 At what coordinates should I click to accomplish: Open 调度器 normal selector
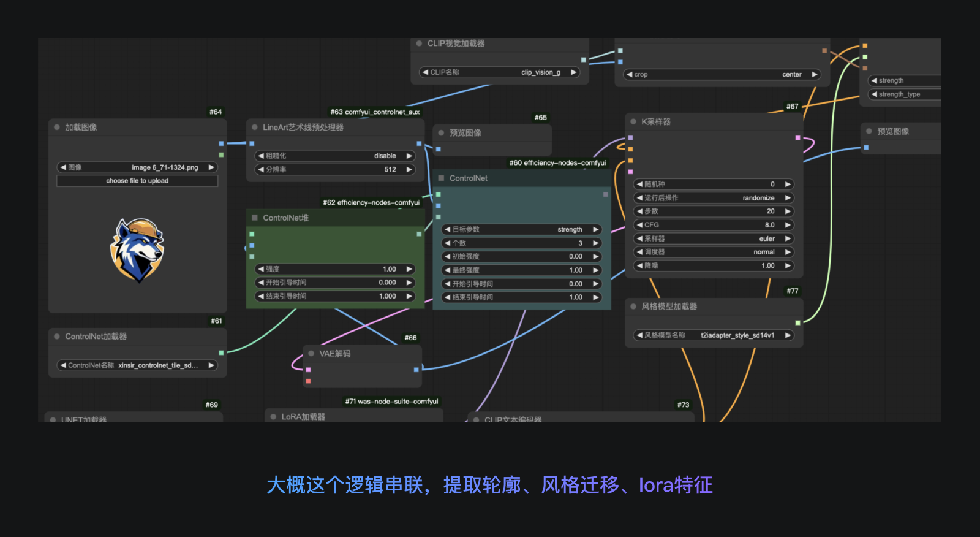coord(714,252)
